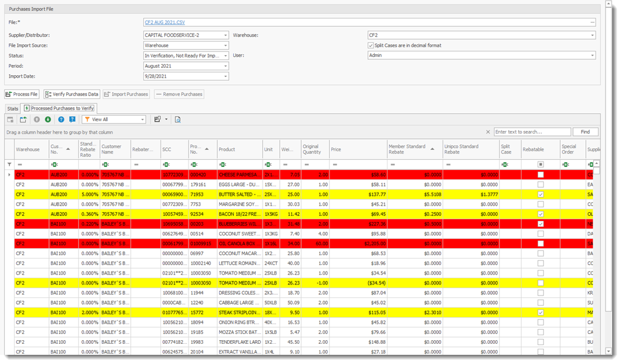Open the Supplier/Distributor dropdown
622x364 pixels.
226,35
